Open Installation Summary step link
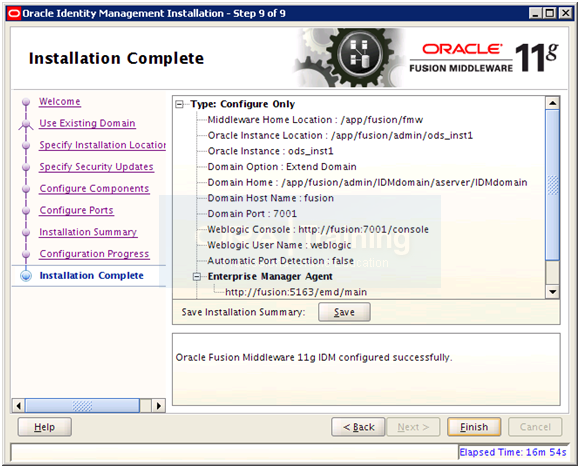 click(x=88, y=232)
